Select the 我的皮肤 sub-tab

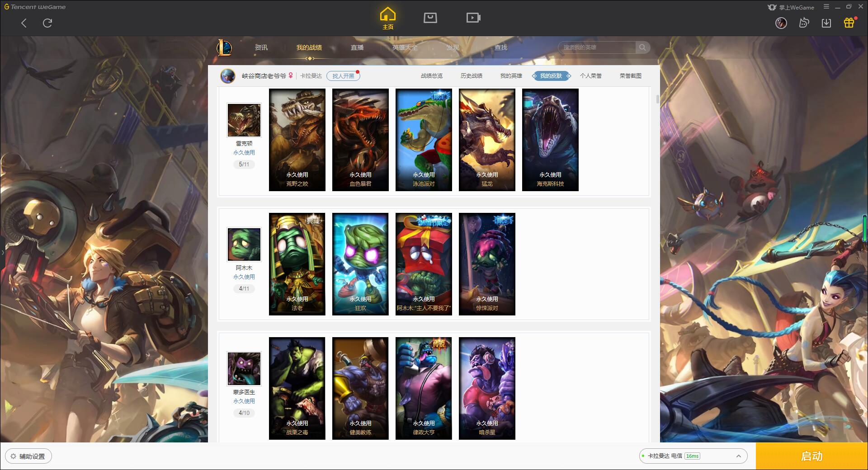pos(551,76)
